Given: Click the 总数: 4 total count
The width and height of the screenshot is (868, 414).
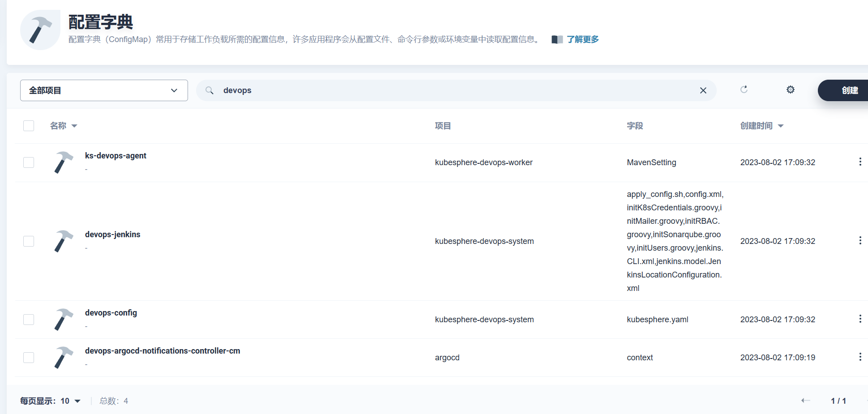Looking at the screenshot, I should (114, 401).
